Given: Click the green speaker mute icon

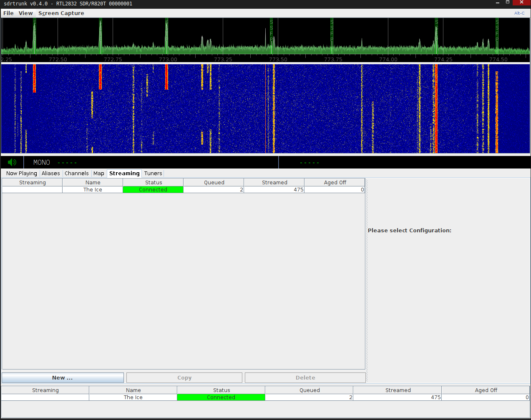Looking at the screenshot, I should [x=12, y=162].
